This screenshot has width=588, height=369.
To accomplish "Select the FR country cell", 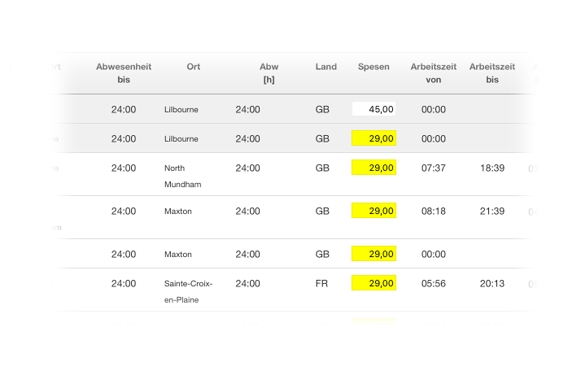I will tap(322, 283).
